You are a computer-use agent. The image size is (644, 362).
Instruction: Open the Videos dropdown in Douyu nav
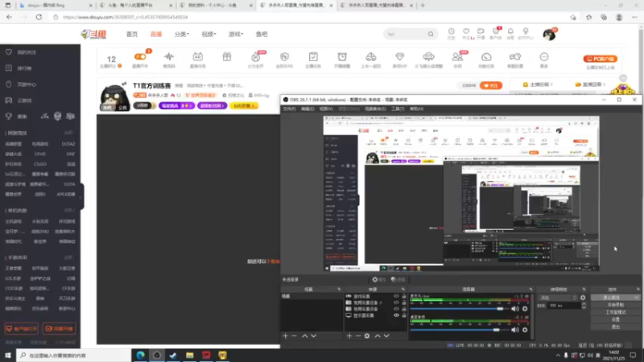208,34
